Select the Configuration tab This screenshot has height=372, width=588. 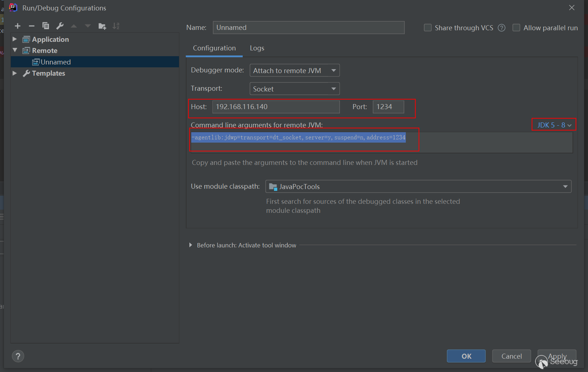[x=214, y=48]
